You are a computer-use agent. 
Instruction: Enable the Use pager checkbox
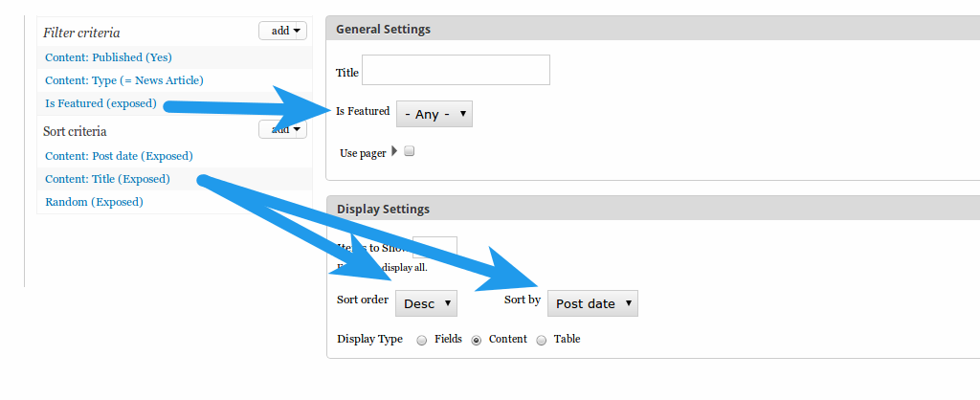click(410, 150)
